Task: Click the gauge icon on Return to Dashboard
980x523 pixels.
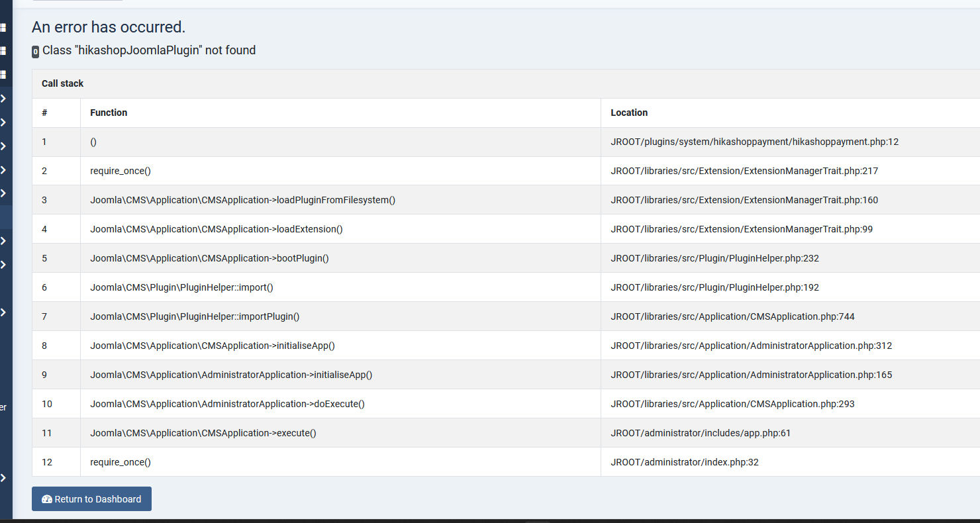Action: click(x=46, y=499)
